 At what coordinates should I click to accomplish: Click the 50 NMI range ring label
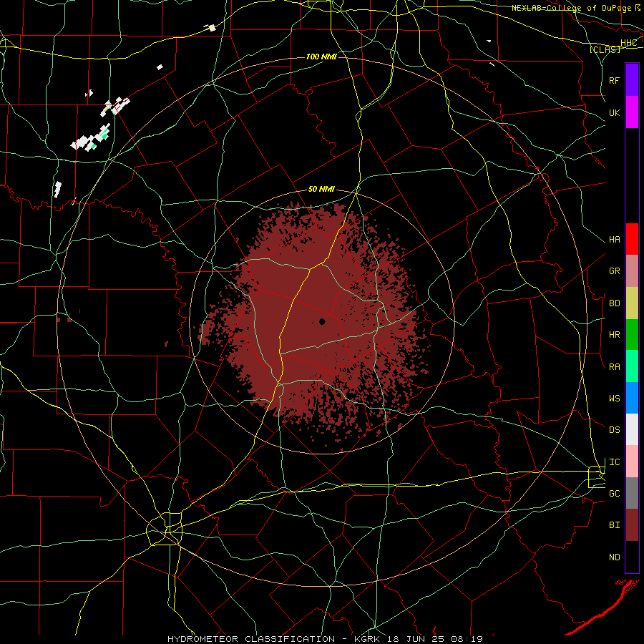pyautogui.click(x=321, y=190)
